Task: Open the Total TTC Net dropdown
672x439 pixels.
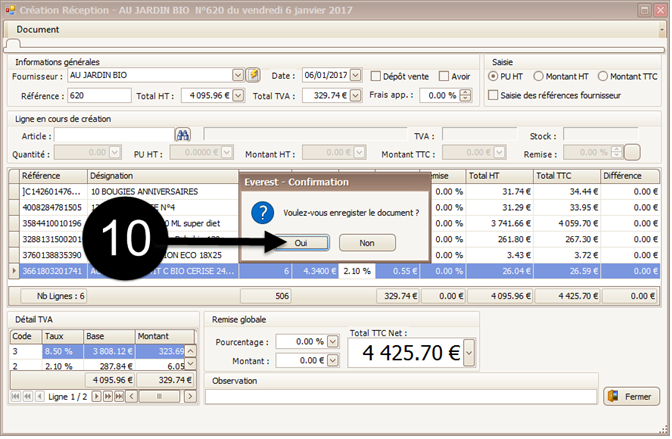Action: pos(470,353)
